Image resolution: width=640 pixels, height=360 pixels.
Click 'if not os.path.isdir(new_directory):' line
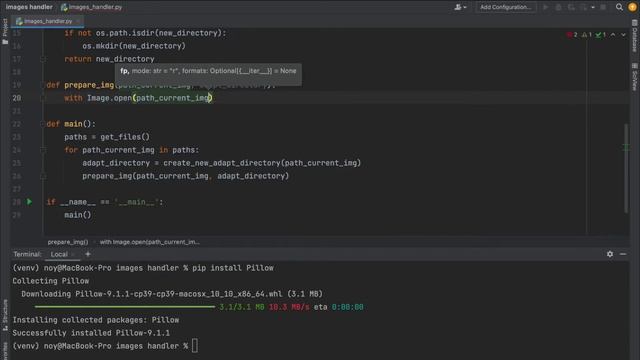[145, 33]
